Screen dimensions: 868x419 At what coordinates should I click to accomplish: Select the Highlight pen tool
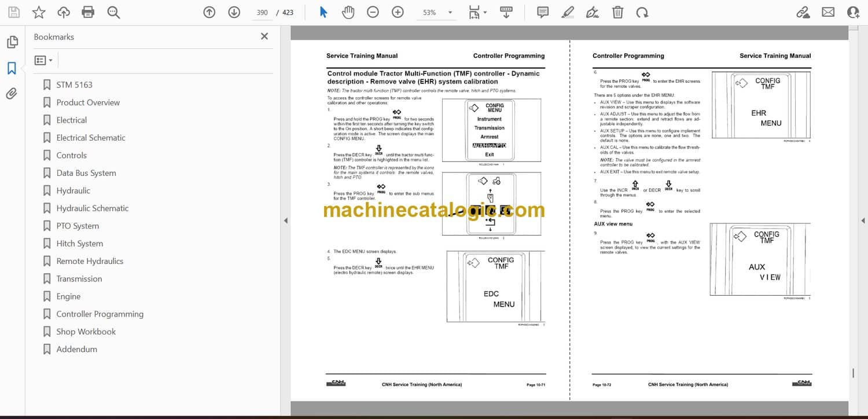(568, 12)
